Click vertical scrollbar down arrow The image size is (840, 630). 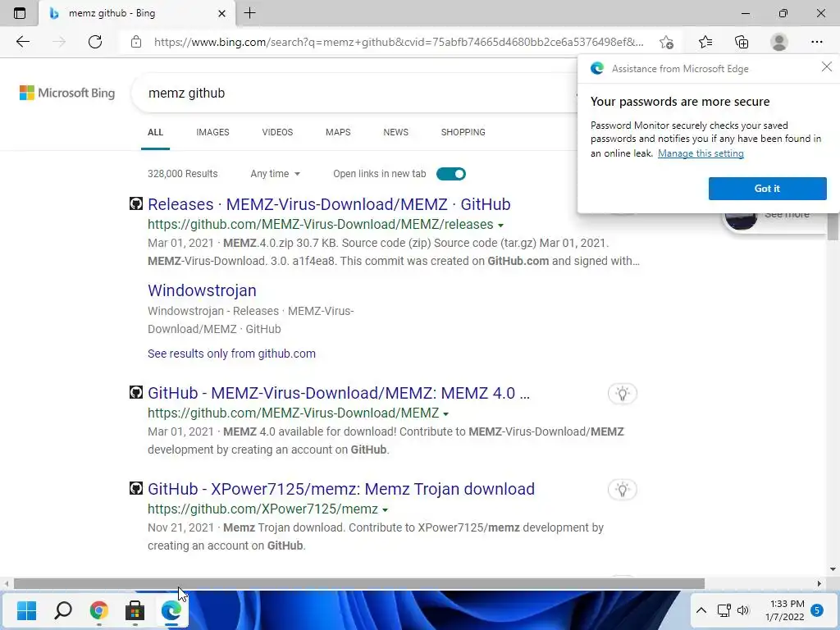click(x=833, y=569)
